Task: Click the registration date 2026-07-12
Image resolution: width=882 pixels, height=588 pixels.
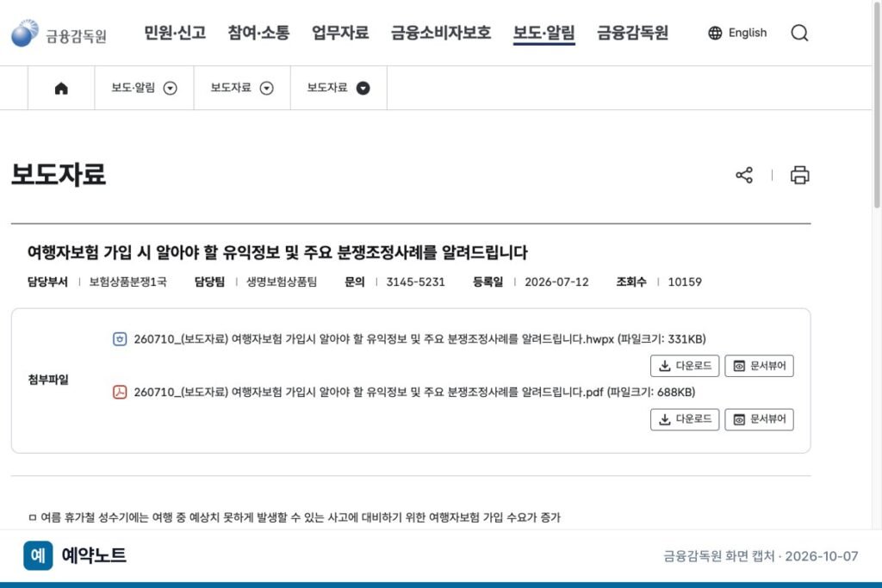Action: click(x=556, y=282)
